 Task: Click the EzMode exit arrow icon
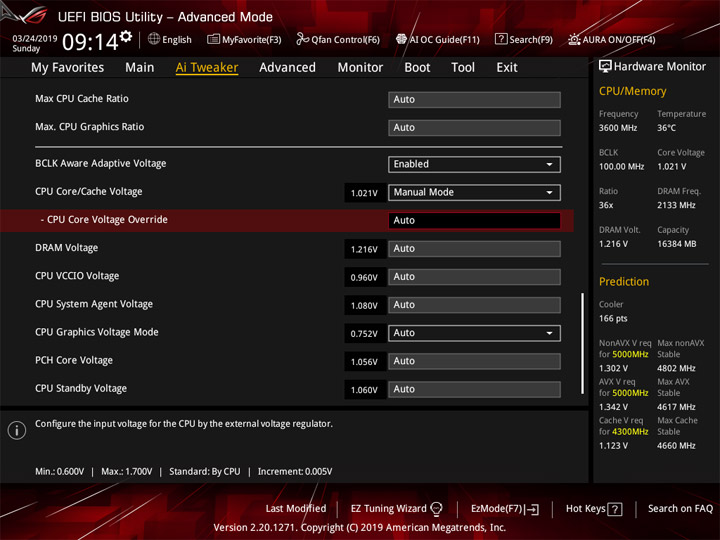[532, 509]
